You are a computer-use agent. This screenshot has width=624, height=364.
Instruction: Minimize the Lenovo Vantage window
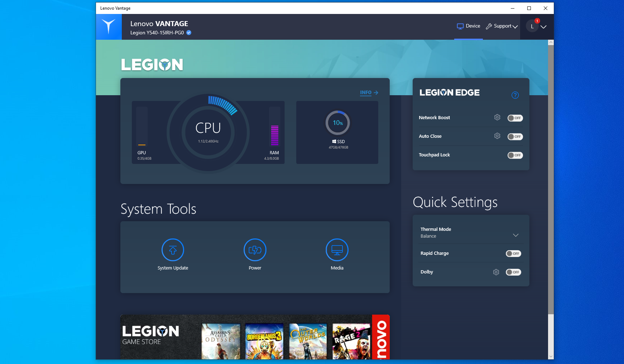click(513, 8)
